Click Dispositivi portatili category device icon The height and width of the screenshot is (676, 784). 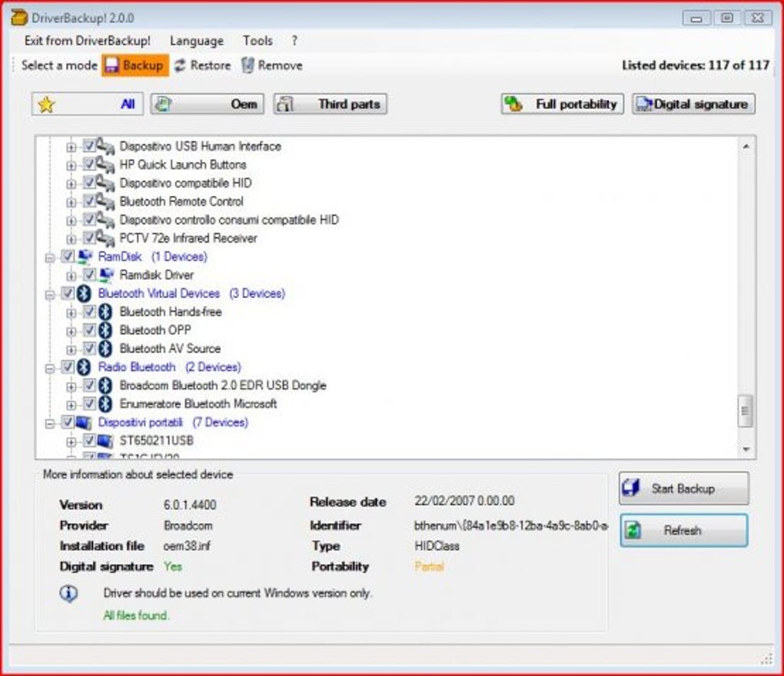(x=84, y=422)
